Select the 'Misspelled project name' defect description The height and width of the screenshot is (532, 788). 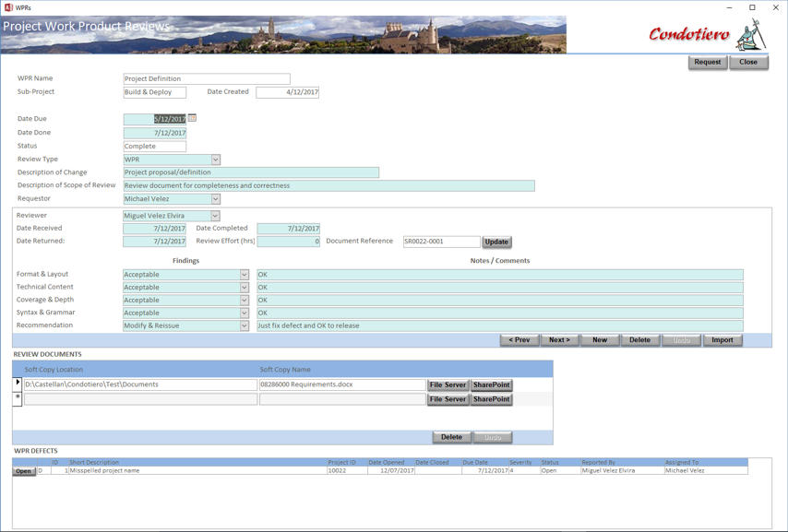click(198, 471)
